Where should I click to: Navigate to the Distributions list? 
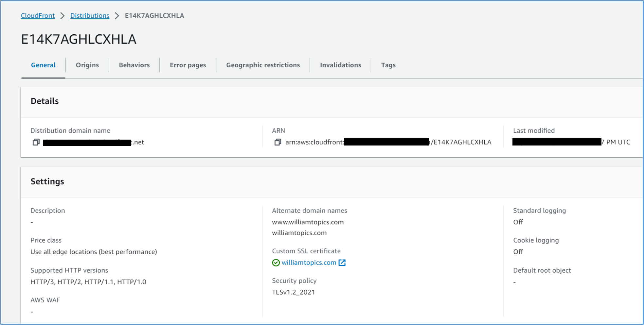click(90, 15)
